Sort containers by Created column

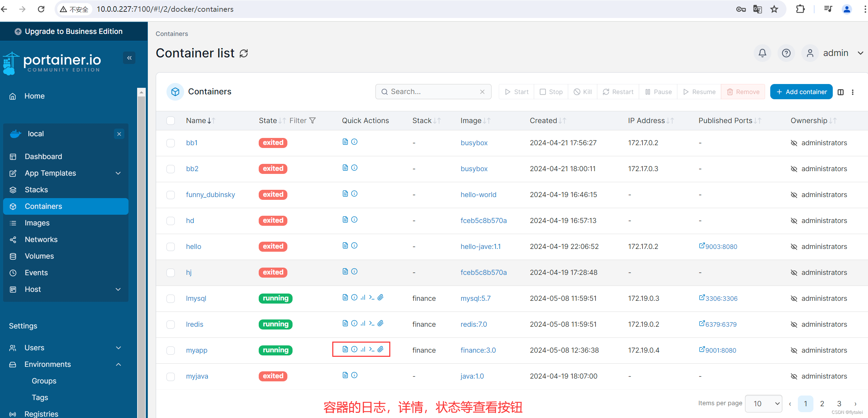pos(548,121)
